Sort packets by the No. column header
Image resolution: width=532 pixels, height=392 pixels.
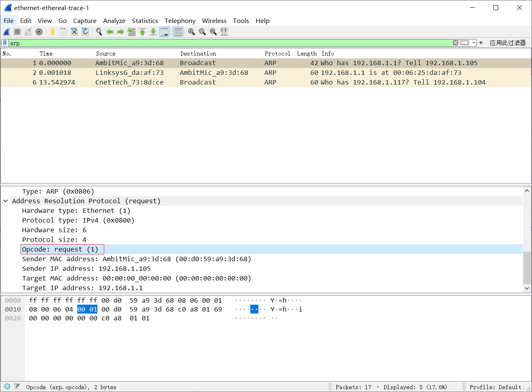(19, 54)
